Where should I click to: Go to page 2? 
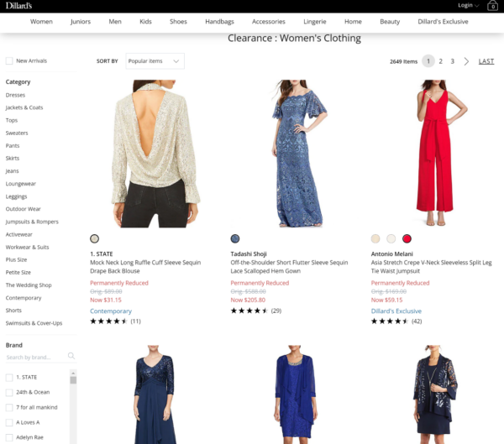click(441, 61)
